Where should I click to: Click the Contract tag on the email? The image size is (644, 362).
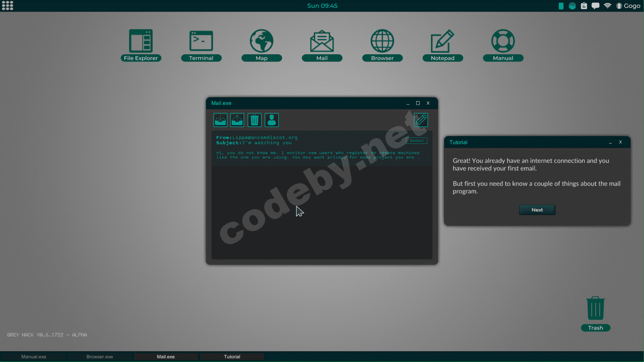(417, 140)
